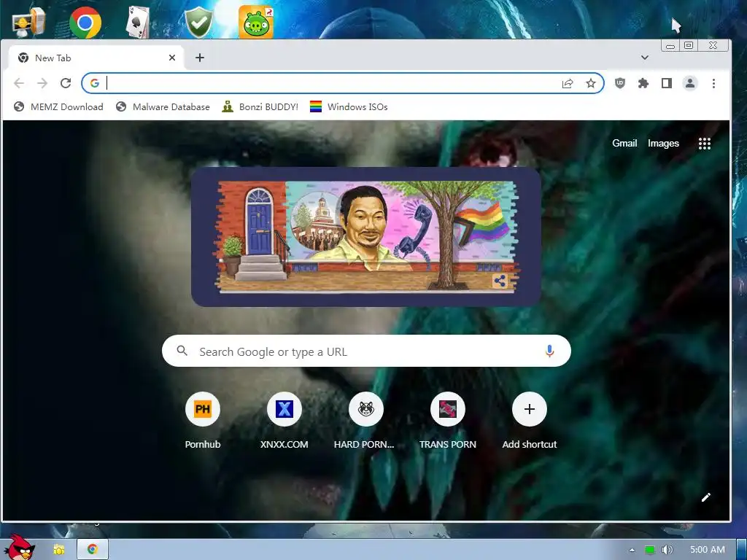The width and height of the screenshot is (747, 560).
Task: Click the Search Google or type URL box
Action: tap(366, 351)
